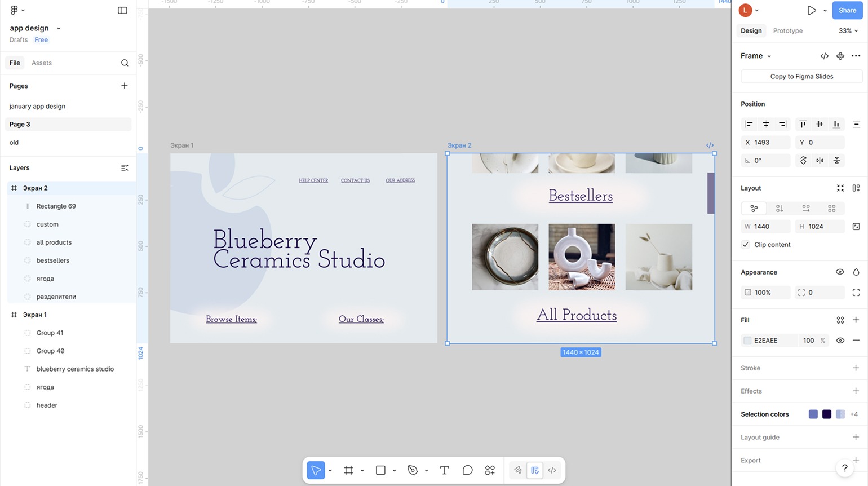
Task: Click the Share button
Action: pyautogui.click(x=847, y=10)
